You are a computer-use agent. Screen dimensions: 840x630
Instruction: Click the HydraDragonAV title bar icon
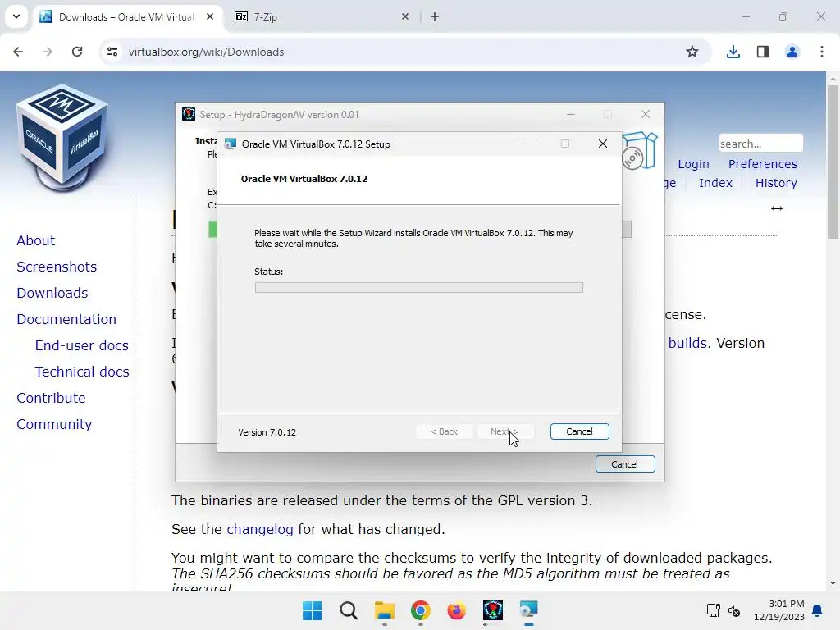pos(189,114)
